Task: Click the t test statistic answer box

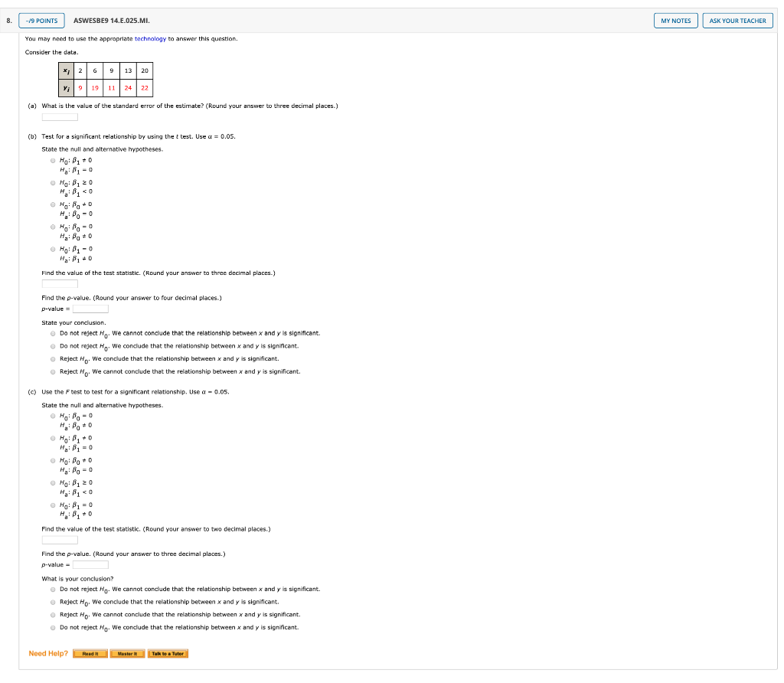Action: 60,283
